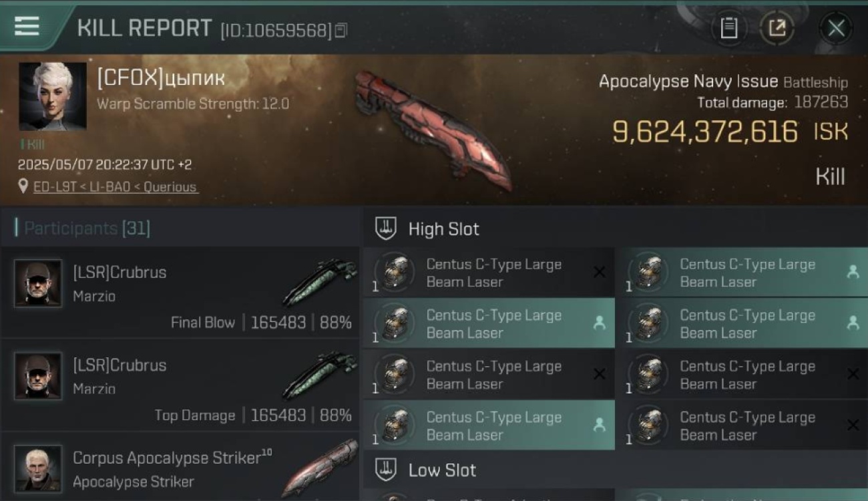
Task: Click X mark on bottom-right beam laser
Action: 853,425
